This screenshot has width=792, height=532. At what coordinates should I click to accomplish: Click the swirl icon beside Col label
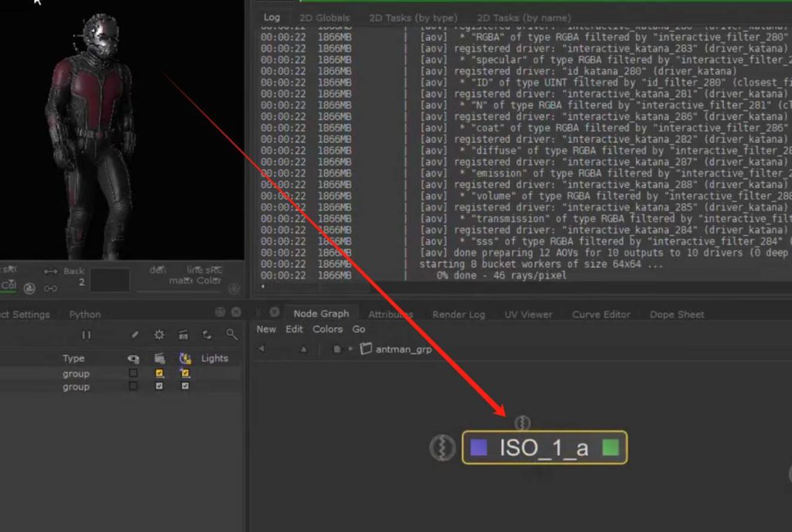click(x=29, y=288)
